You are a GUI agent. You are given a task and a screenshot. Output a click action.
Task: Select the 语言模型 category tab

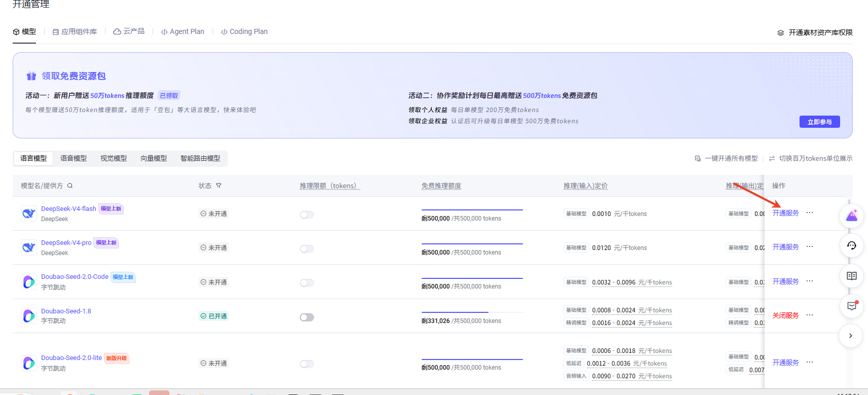(33, 158)
